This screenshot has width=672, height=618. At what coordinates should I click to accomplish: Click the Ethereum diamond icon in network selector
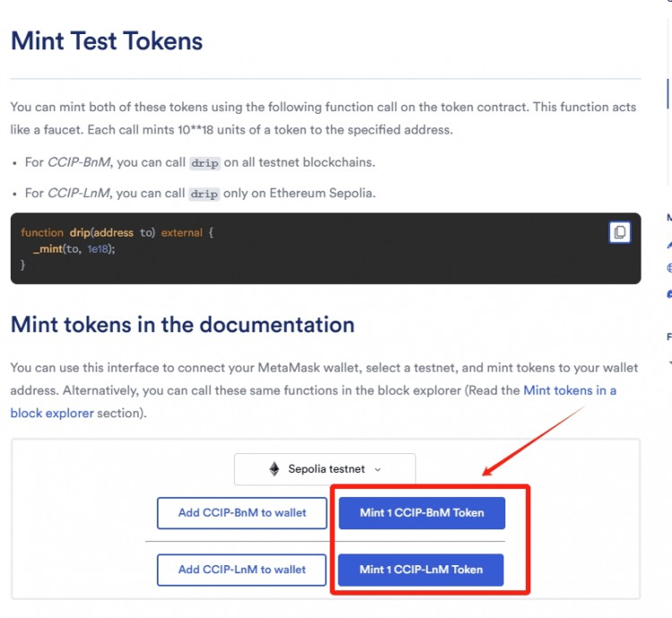pos(274,469)
